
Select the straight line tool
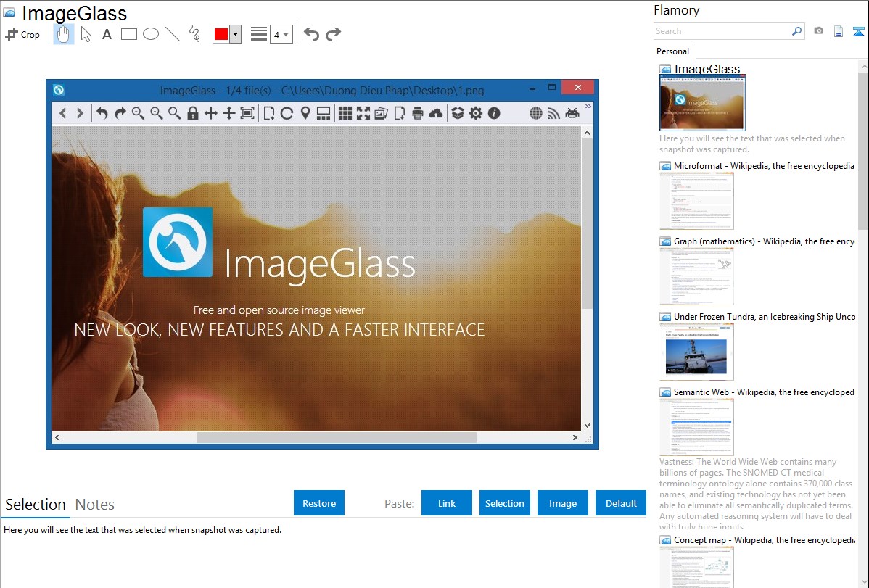point(173,34)
